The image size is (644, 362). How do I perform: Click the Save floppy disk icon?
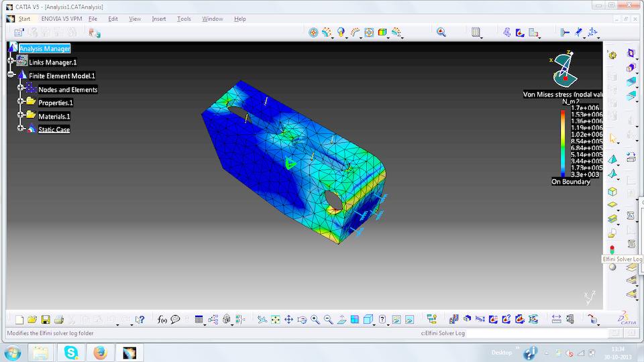coord(46,319)
